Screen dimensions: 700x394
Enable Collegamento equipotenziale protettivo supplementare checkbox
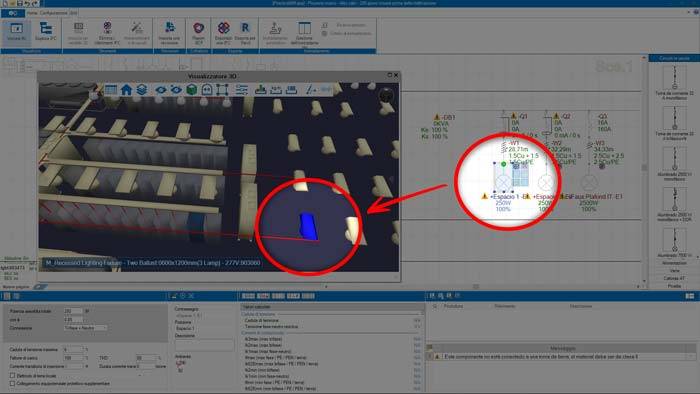[12, 383]
